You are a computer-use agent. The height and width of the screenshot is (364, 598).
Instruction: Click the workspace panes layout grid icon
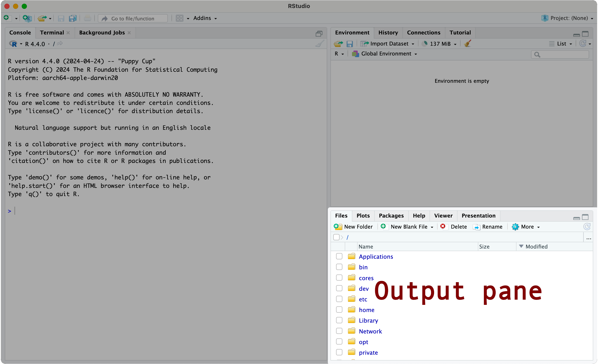tap(180, 18)
